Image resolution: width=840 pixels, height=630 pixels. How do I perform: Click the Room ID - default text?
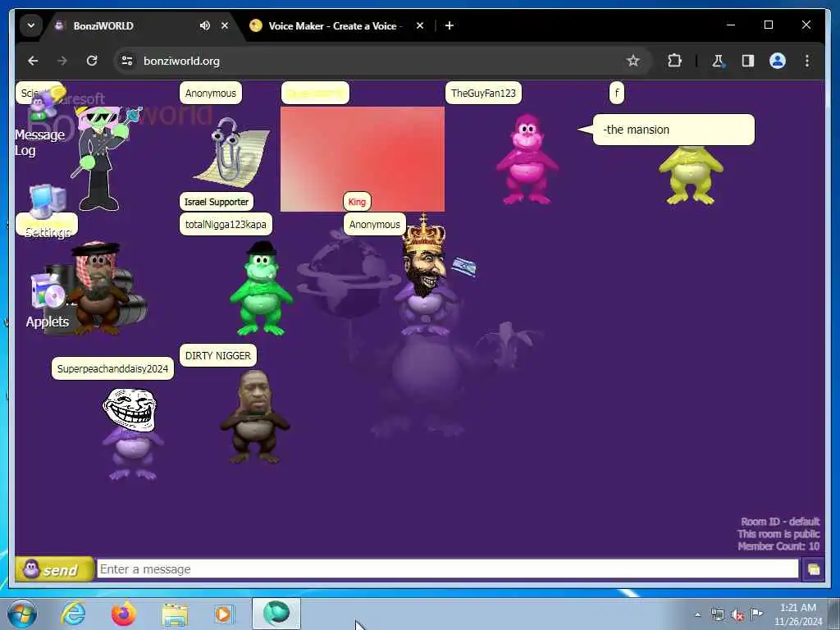coord(780,522)
